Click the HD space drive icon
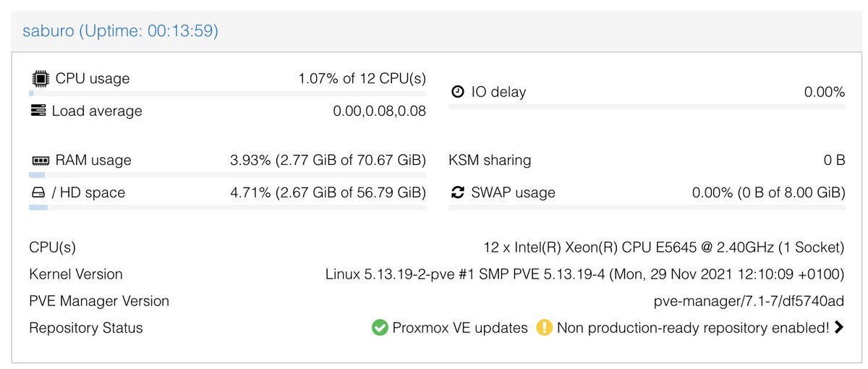This screenshot has width=868, height=369. pyautogui.click(x=38, y=192)
